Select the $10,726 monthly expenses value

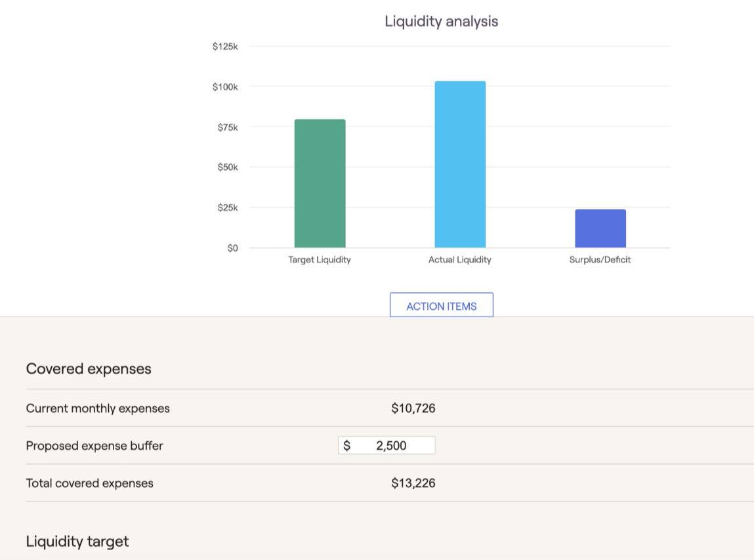pos(413,408)
